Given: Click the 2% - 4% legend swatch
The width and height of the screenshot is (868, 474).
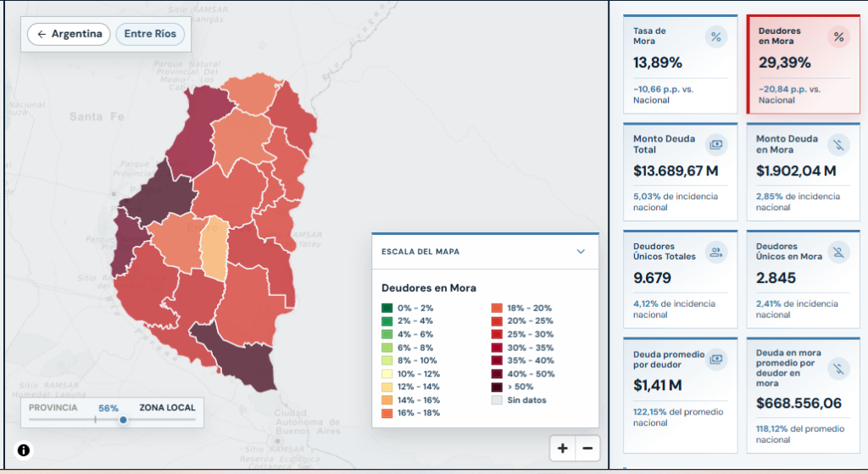Looking at the screenshot, I should coord(387,321).
